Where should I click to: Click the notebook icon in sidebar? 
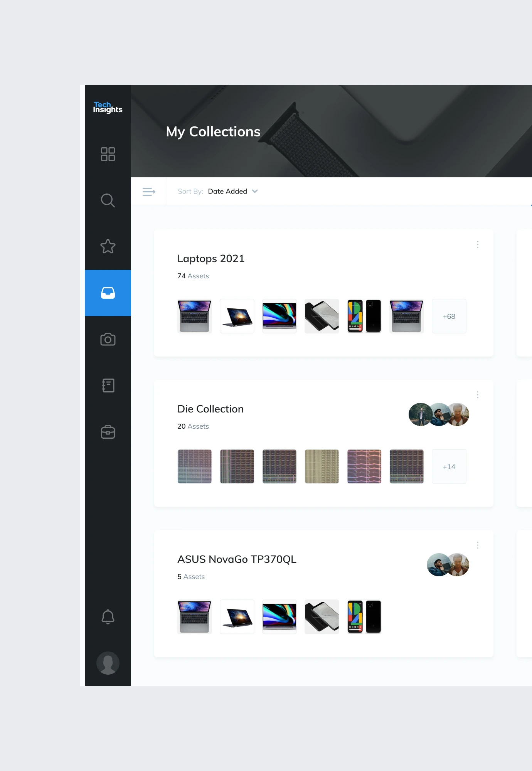[x=108, y=385]
